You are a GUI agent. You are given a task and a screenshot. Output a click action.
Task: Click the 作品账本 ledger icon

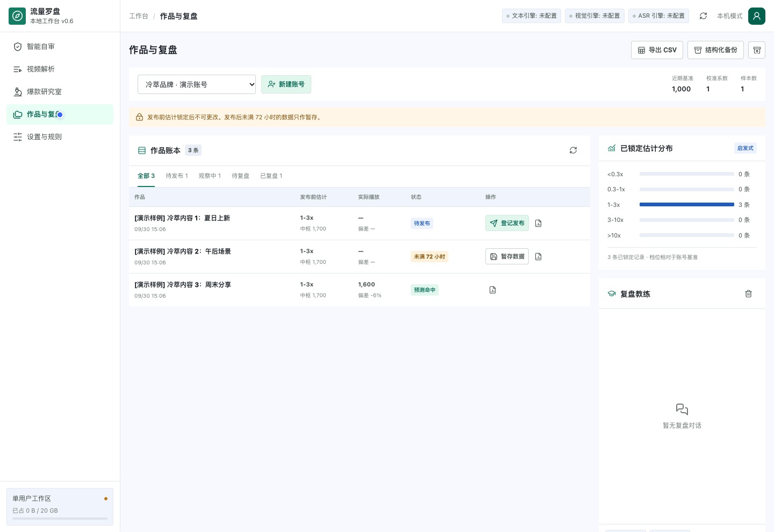142,150
